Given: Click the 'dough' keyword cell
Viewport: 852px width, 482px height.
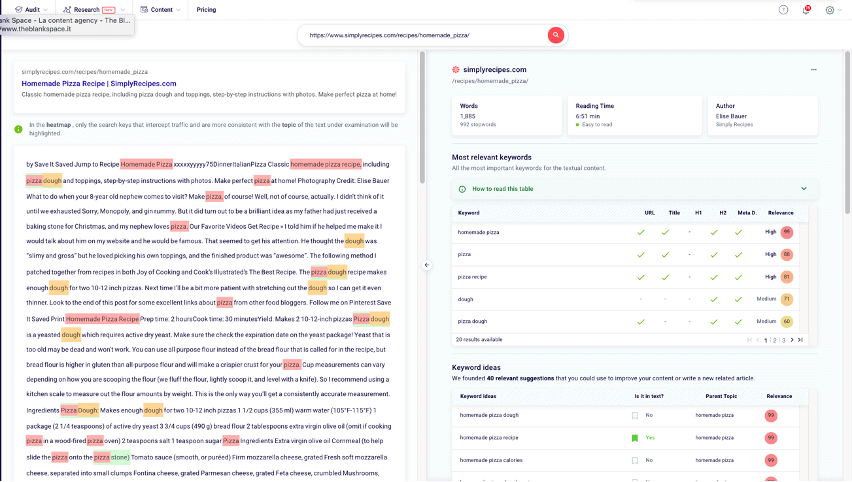Looking at the screenshot, I should pos(465,299).
